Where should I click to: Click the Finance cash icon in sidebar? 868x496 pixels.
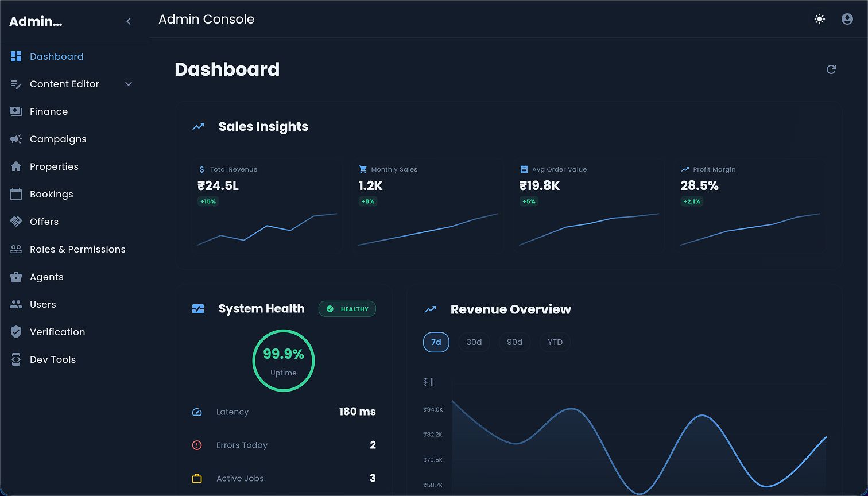tap(16, 111)
